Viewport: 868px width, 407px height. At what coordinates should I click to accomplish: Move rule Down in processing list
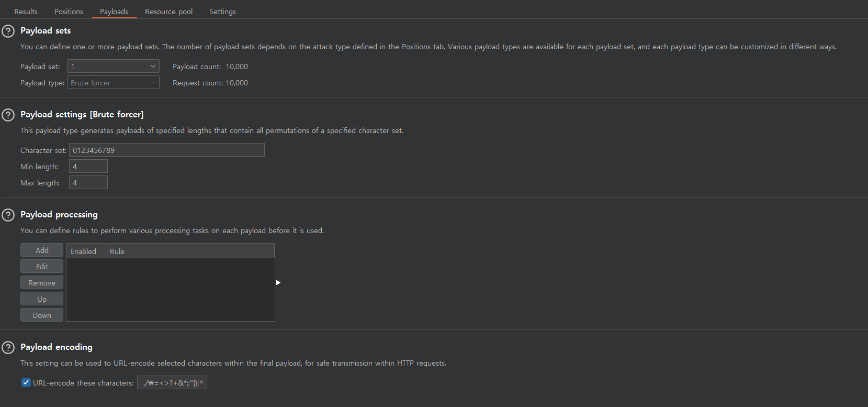pyautogui.click(x=42, y=315)
